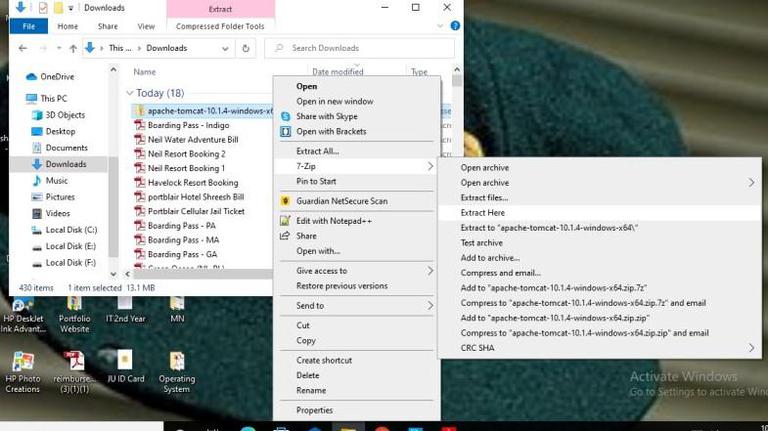Switch to the Home ribbon tab
This screenshot has width=768, height=431.
(68, 26)
